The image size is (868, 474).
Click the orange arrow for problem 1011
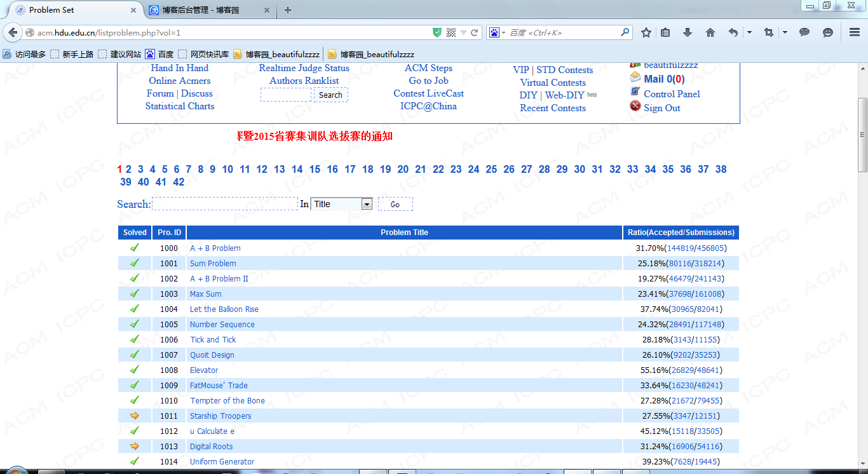[x=135, y=416]
